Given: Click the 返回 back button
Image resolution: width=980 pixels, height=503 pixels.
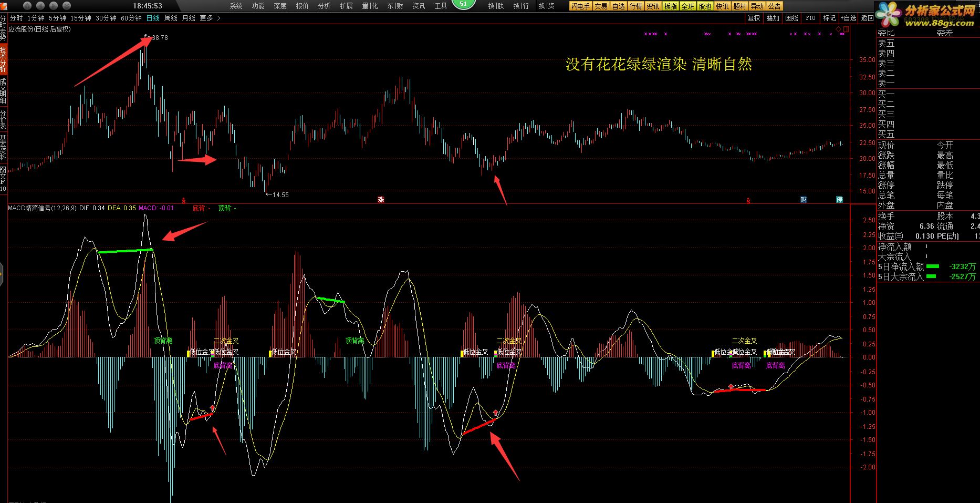Looking at the screenshot, I should click(x=868, y=18).
